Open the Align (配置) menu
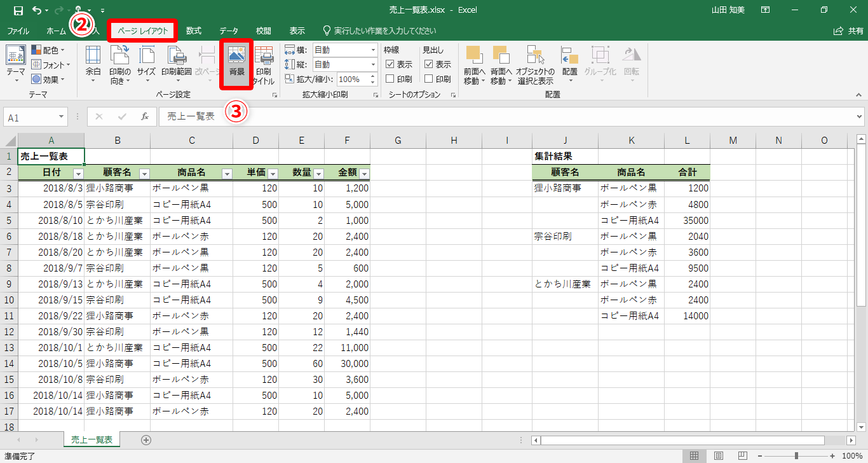The height and width of the screenshot is (463, 868). pos(569,64)
